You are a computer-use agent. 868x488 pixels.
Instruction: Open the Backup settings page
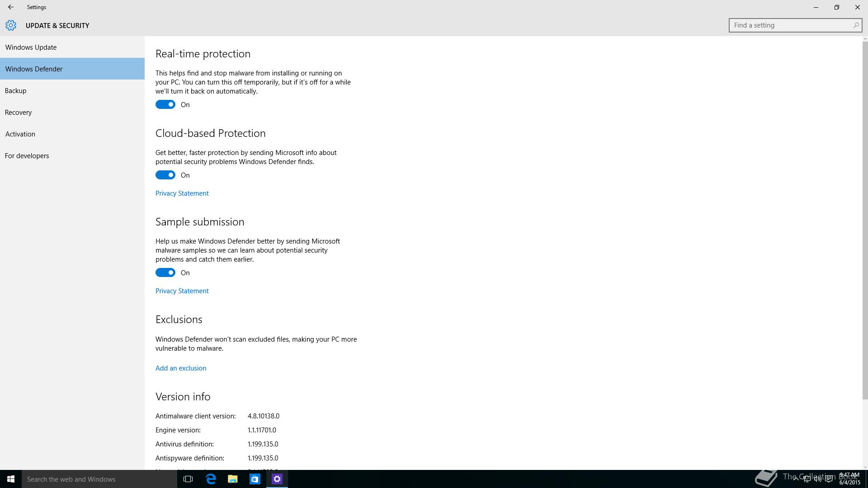72,90
